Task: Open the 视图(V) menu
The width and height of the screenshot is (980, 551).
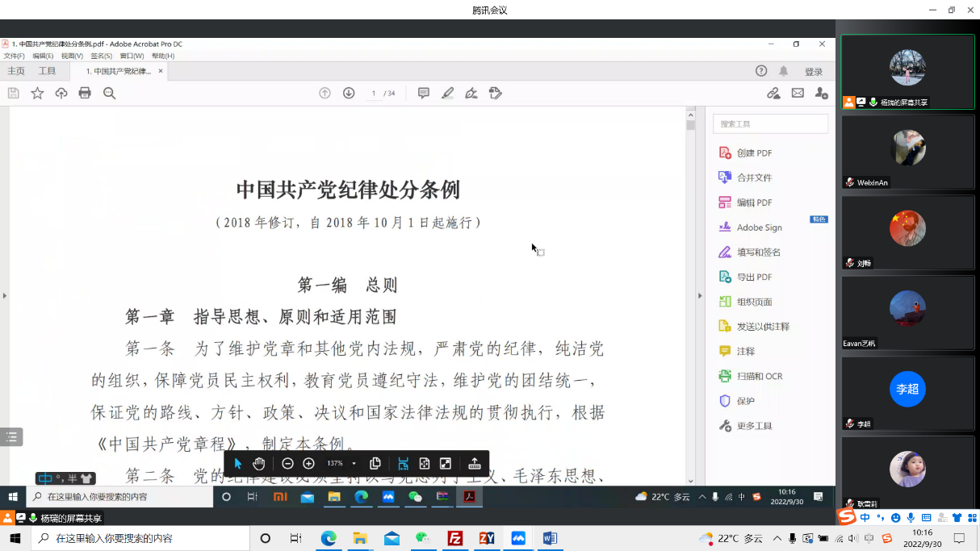Action: [x=72, y=56]
